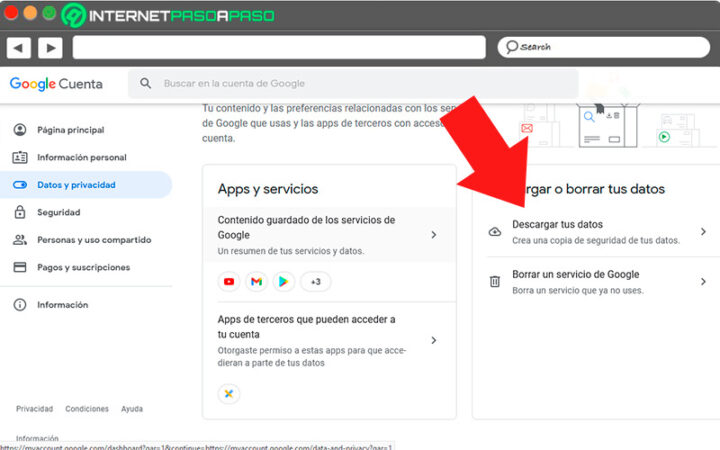
Task: Click the +3 more services chip
Action: 315,281
